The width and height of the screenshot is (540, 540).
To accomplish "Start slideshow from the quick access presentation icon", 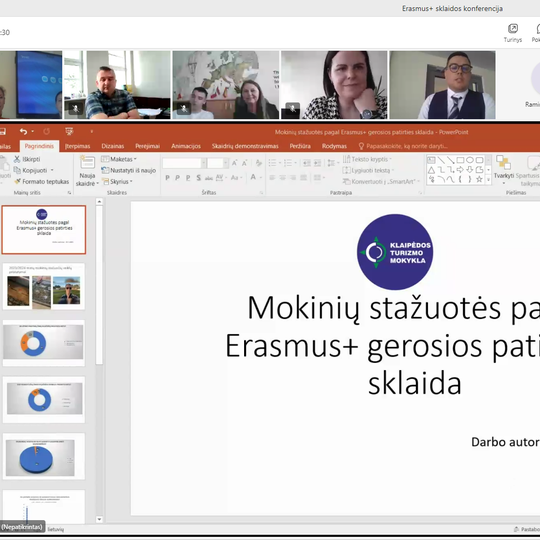I will point(69,131).
